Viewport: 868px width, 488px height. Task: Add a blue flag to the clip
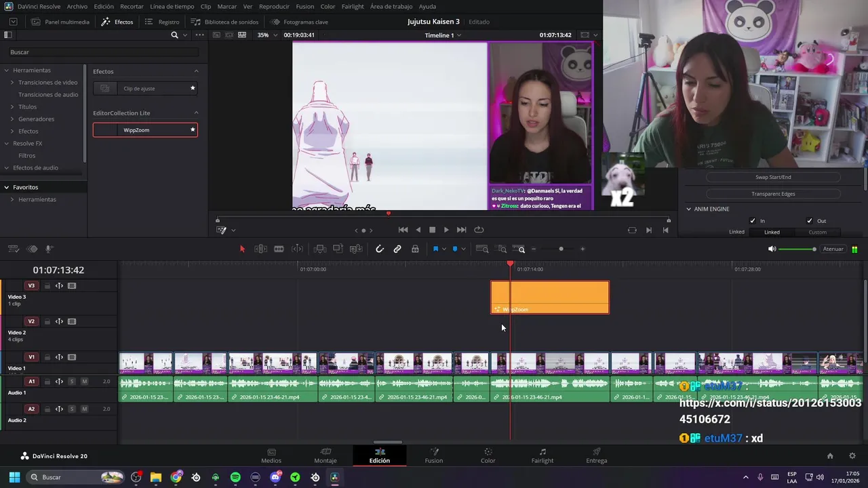pos(435,249)
